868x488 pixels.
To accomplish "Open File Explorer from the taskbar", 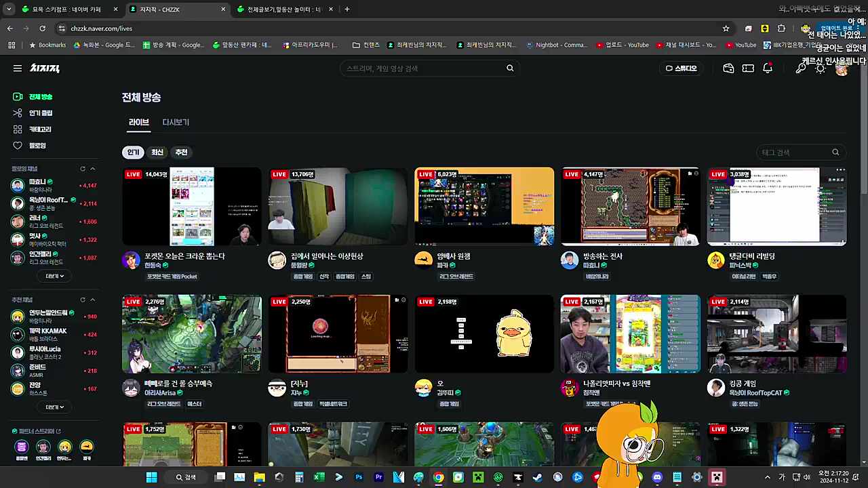I will [259, 477].
